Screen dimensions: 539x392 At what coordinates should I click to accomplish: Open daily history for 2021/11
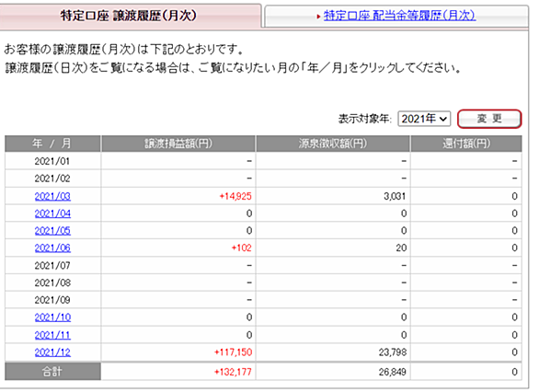click(52, 335)
